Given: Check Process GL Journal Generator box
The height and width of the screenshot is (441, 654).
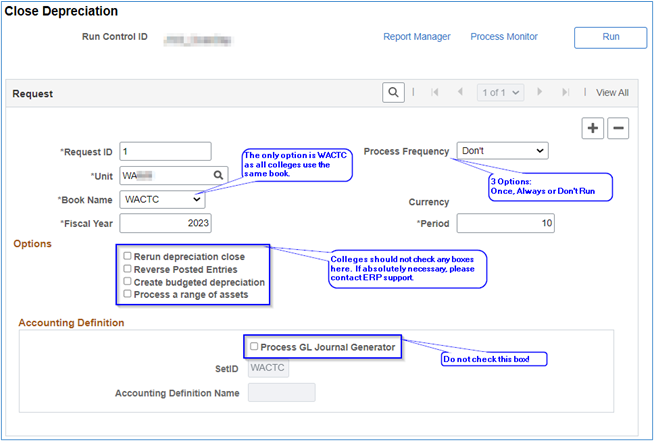Looking at the screenshot, I should [x=254, y=347].
